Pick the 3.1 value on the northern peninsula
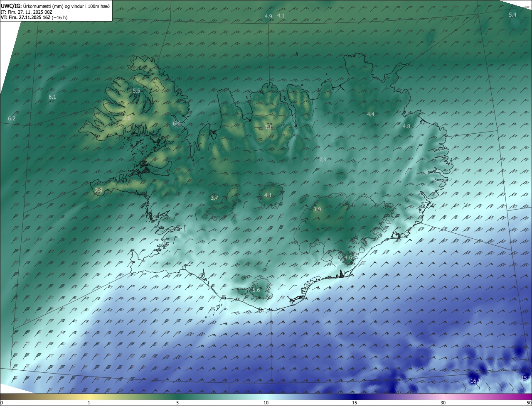 [x=268, y=127]
